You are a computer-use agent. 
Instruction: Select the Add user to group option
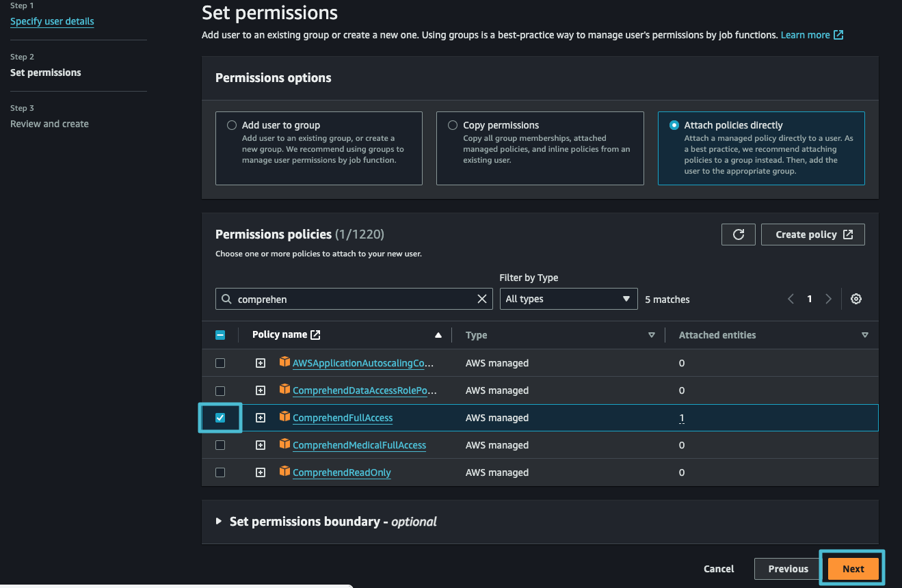[x=232, y=126]
